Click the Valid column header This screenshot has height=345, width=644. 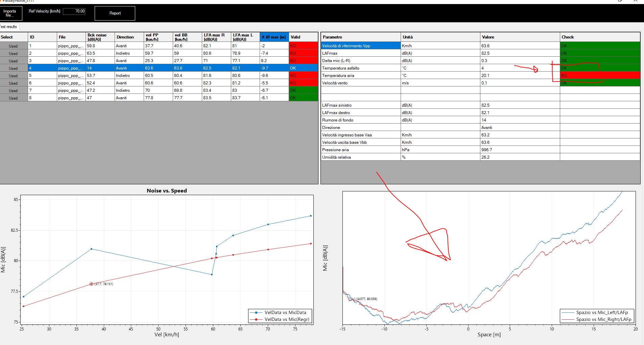pyautogui.click(x=303, y=37)
